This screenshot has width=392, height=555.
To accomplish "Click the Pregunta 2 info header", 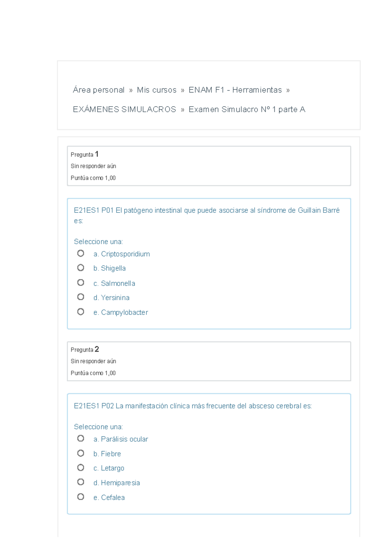I will (x=85, y=349).
